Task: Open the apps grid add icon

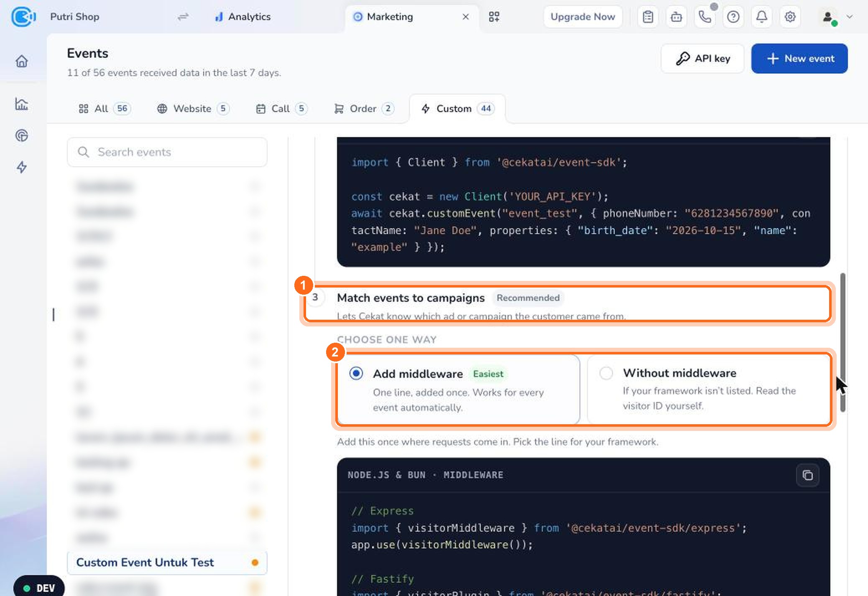Action: coord(494,17)
